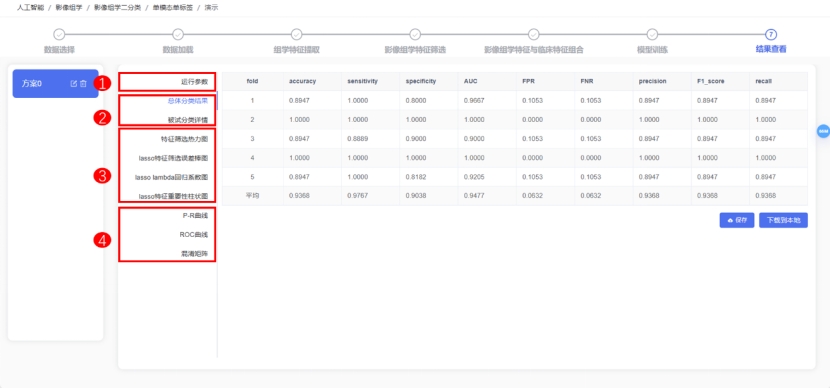830x388 pixels.
Task: Click the 保存 save button
Action: (x=736, y=220)
